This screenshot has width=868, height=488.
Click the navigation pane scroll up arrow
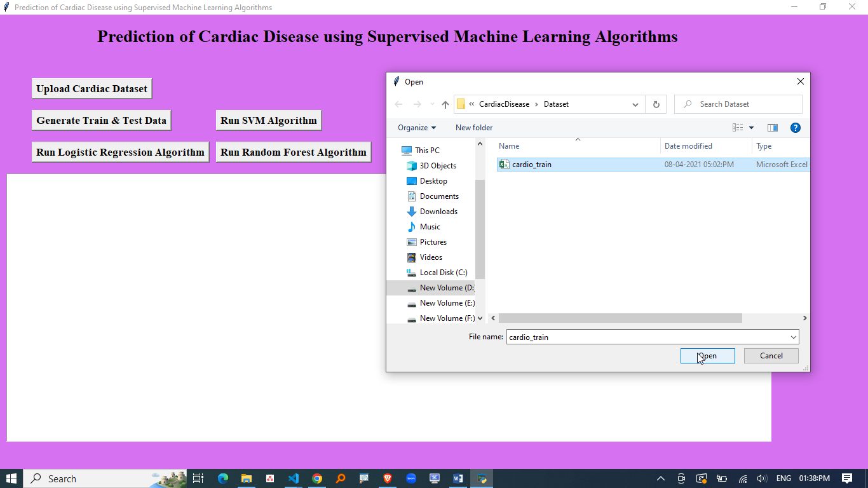point(480,144)
